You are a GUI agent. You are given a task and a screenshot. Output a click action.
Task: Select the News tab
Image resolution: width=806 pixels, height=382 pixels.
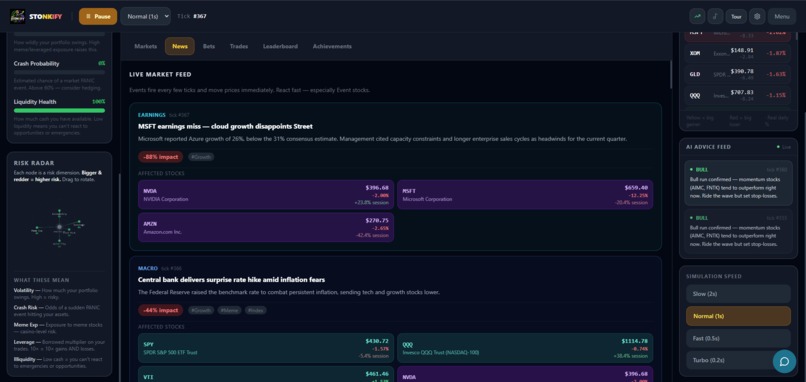(180, 46)
